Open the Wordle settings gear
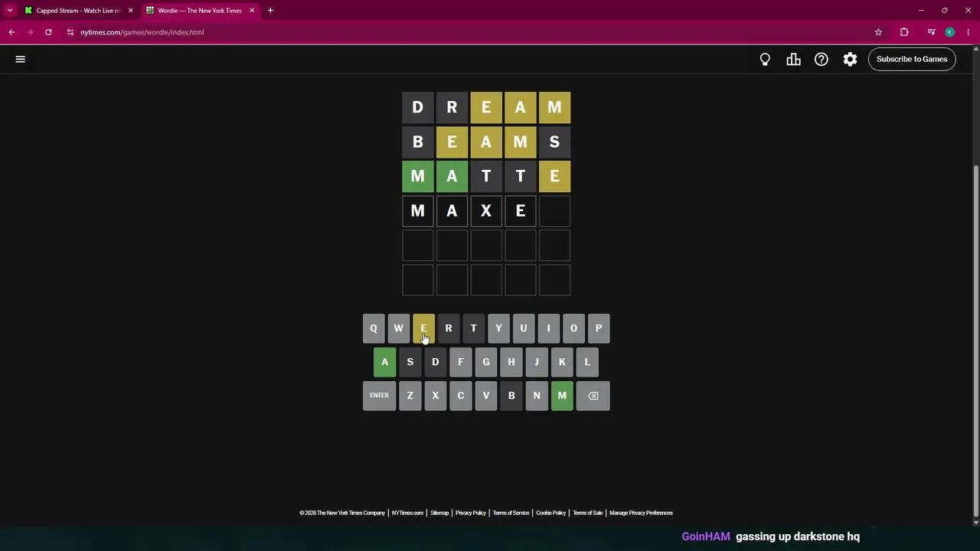980x551 pixels. click(x=850, y=59)
